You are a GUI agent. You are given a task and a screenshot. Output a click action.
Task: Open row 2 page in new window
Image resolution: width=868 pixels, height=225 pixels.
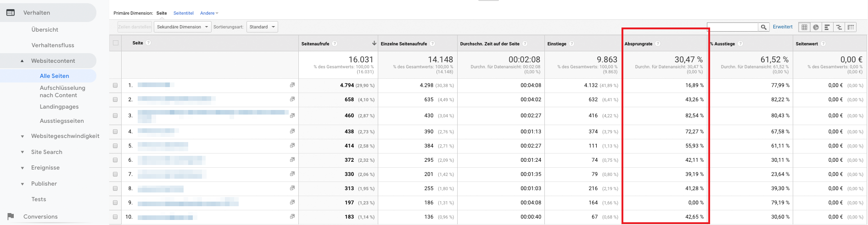(292, 99)
